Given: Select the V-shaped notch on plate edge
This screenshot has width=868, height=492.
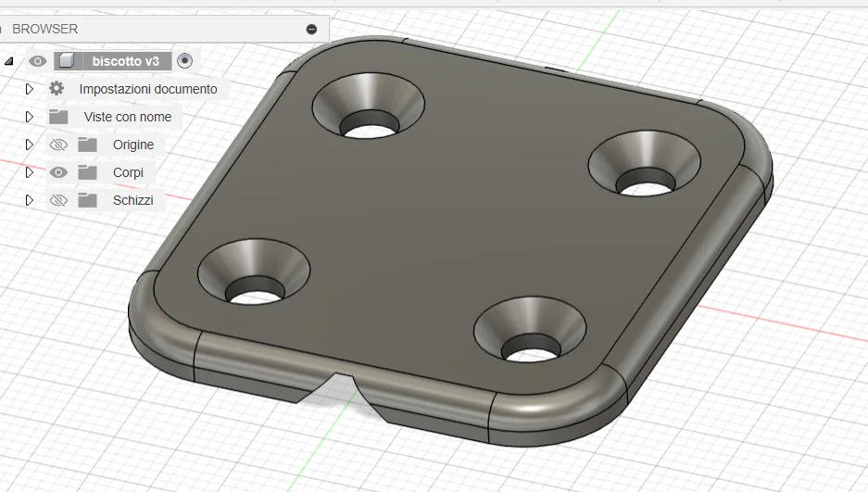Looking at the screenshot, I should (341, 396).
